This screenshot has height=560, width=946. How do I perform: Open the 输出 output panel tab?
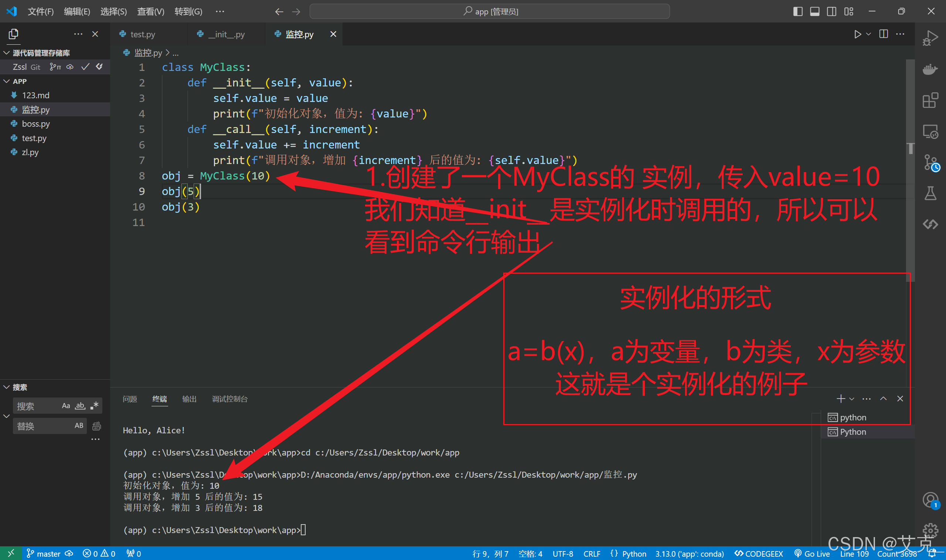[189, 399]
